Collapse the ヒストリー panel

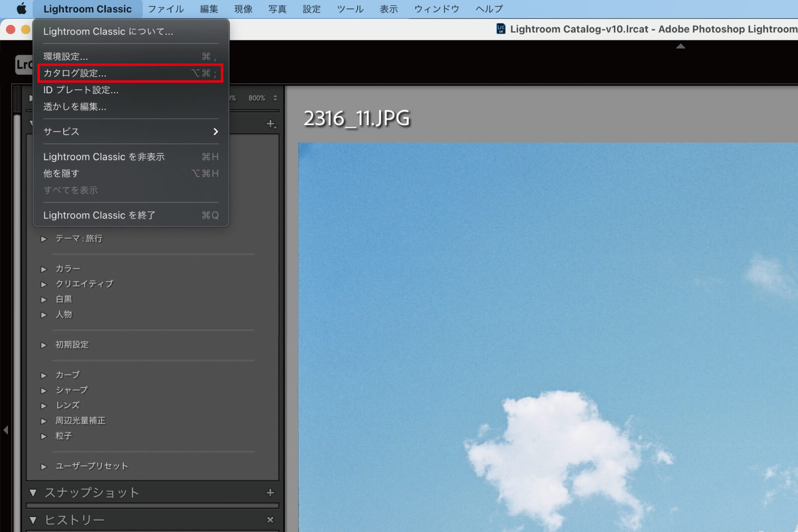(x=33, y=521)
